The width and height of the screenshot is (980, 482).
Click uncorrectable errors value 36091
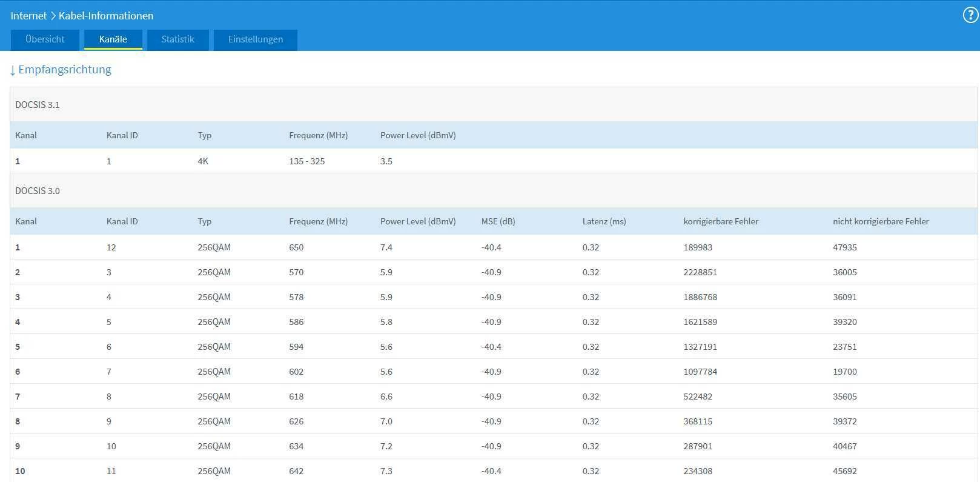845,297
